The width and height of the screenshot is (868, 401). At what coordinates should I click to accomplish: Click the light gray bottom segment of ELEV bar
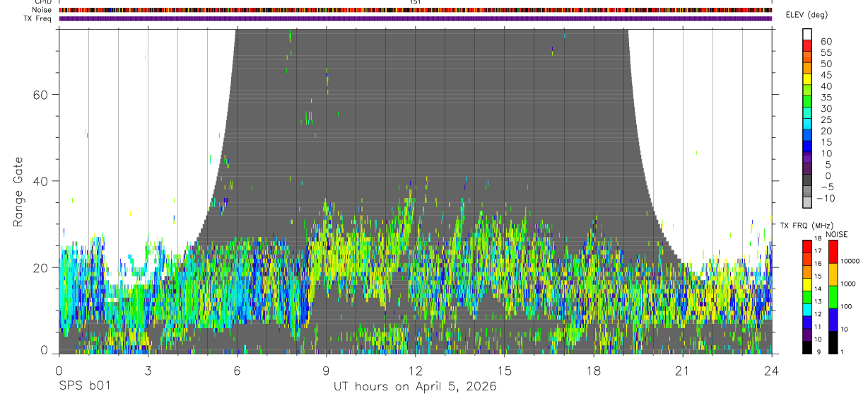click(808, 203)
